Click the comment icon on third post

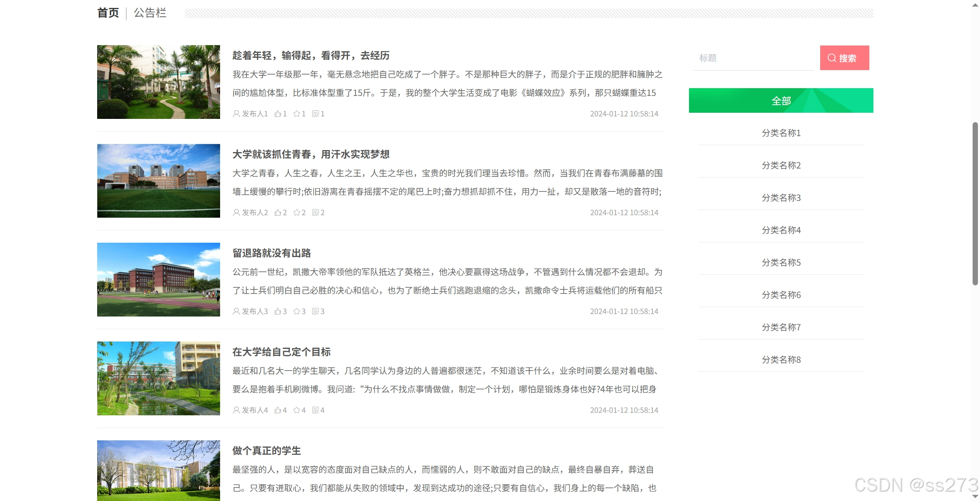[316, 312]
